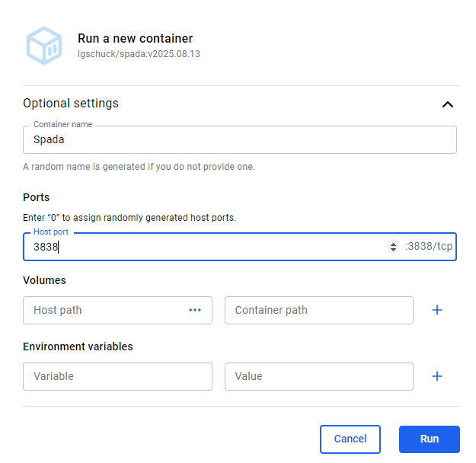Click the :3838/tcp container port label
The height and width of the screenshot is (463, 476).
(x=429, y=247)
